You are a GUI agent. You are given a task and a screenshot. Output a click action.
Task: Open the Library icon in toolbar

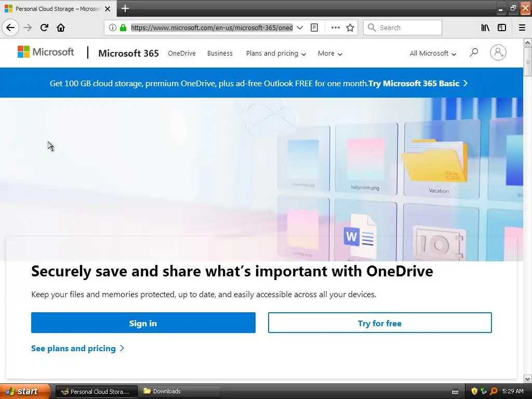tap(485, 28)
